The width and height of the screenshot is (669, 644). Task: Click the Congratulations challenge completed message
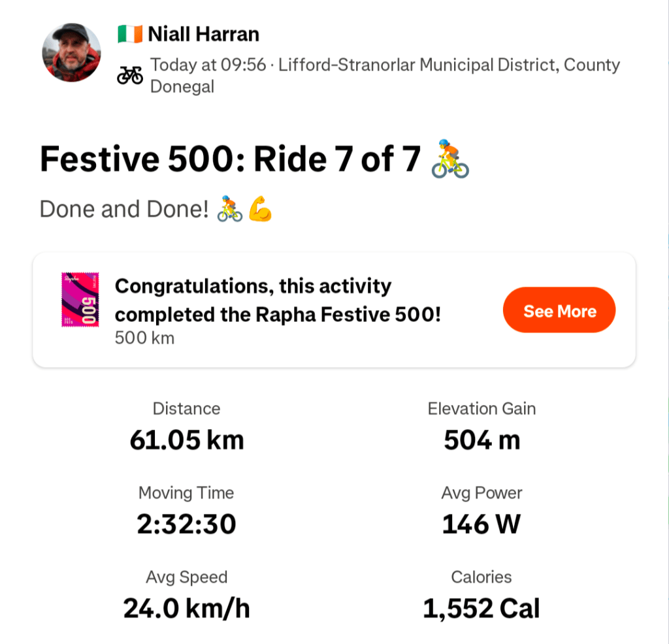coord(278,300)
